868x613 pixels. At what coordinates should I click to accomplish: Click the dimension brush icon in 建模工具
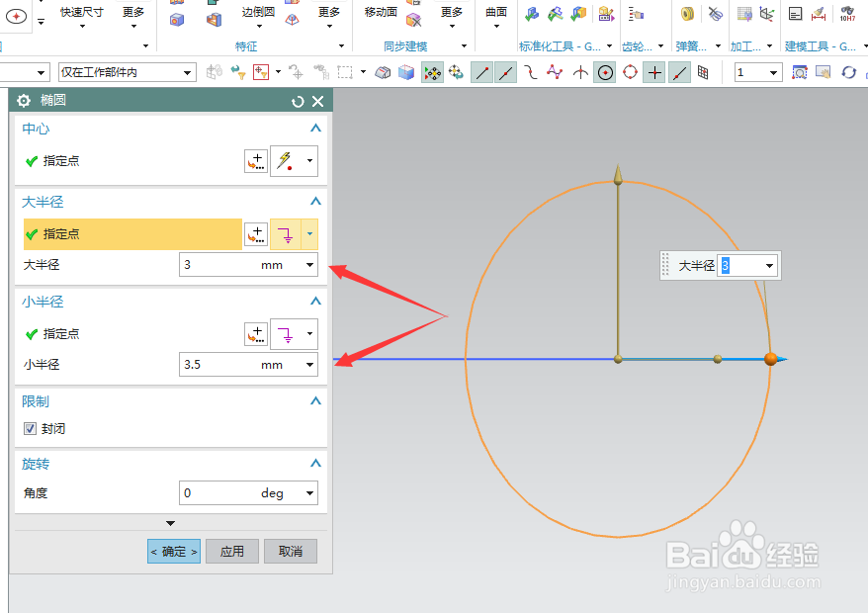click(x=819, y=15)
